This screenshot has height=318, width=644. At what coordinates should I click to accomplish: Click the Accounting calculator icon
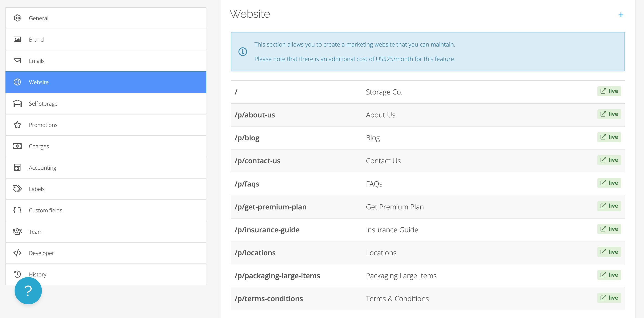click(17, 167)
